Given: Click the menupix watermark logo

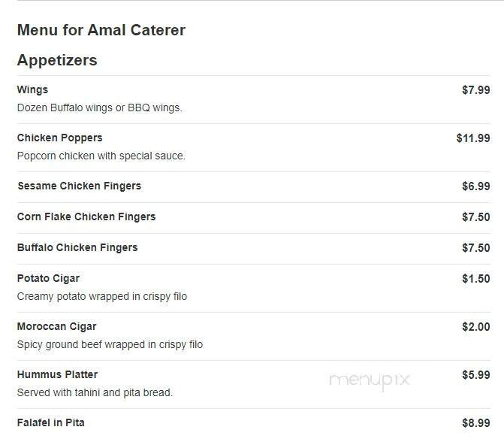Looking at the screenshot, I should pos(370,380).
